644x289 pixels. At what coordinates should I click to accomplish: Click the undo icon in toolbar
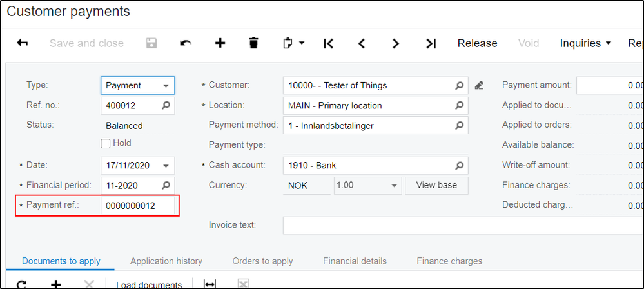pos(186,43)
